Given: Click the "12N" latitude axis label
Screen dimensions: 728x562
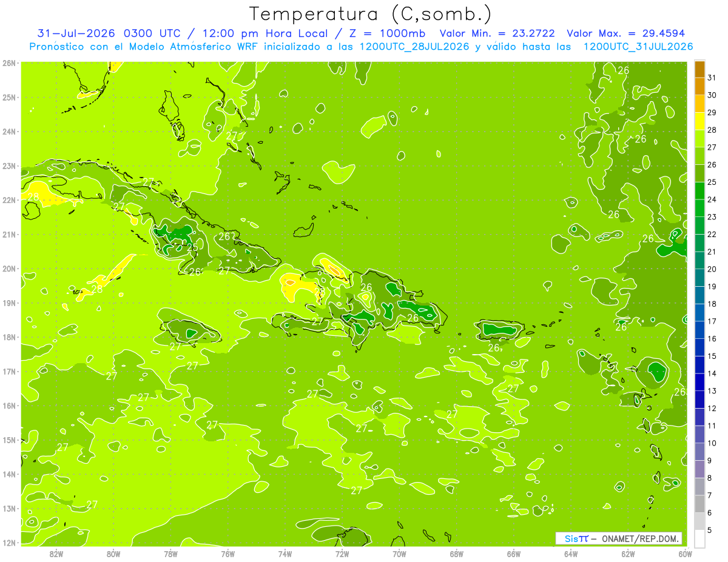Looking at the screenshot, I should tap(9, 543).
